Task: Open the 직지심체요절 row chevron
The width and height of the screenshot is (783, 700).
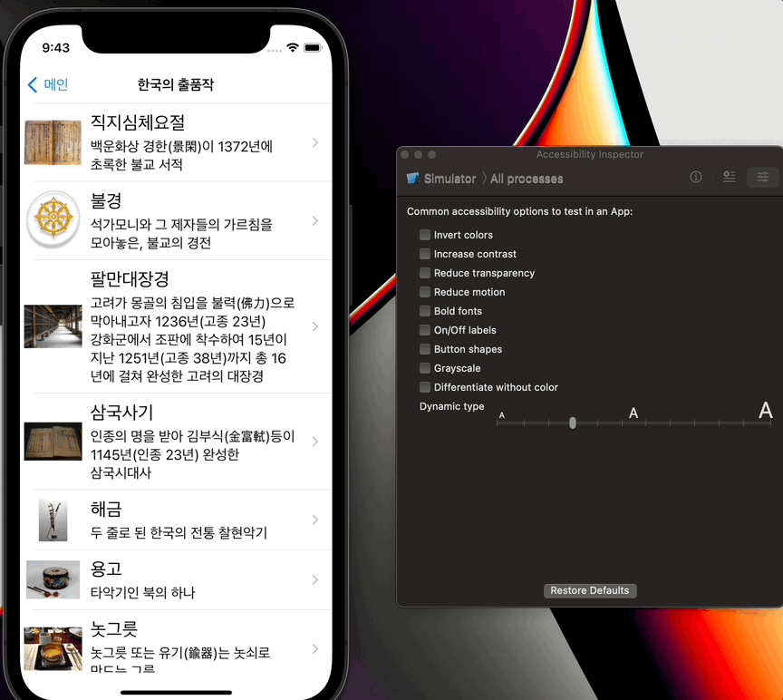Action: [315, 143]
